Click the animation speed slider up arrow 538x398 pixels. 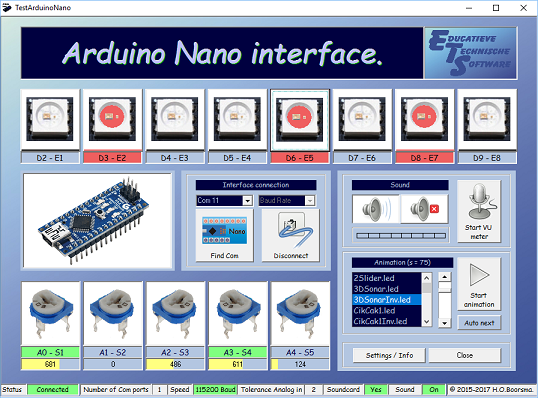[x=445, y=277]
